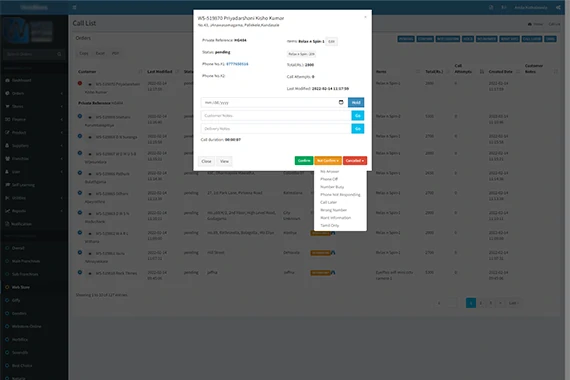Click the Notification icon in the sidebar
This screenshot has width=570, height=380.
pyautogui.click(x=7, y=224)
